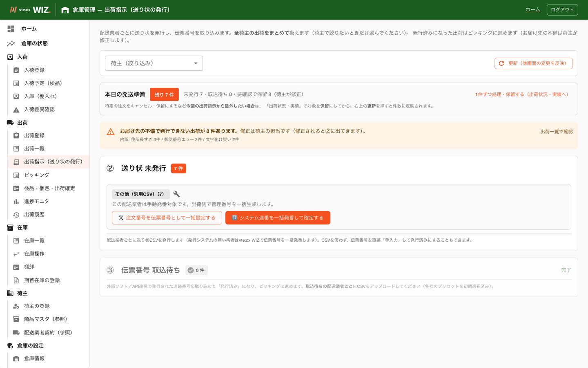Click the 更新（他画面の変更を反映）button
Screen dimensions: 588x368
pyautogui.click(x=533, y=63)
